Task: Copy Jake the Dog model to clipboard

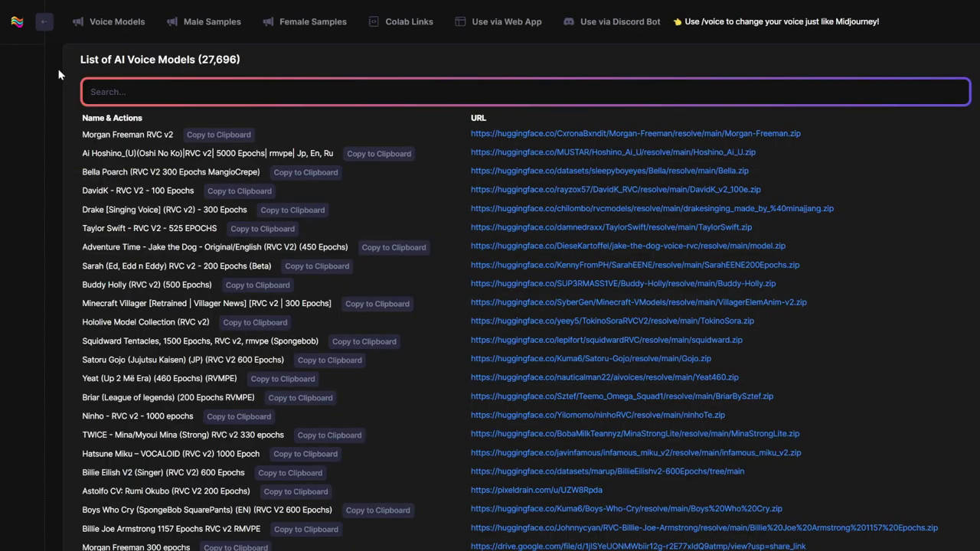Action: (x=394, y=247)
